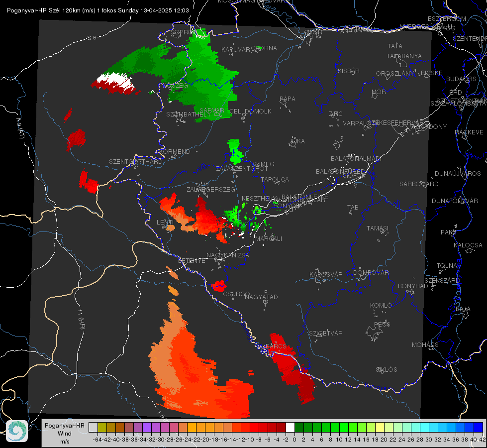The width and height of the screenshot is (487, 448).
Task: Click the NAGYKANIZSA city label
Action: pos(228,255)
